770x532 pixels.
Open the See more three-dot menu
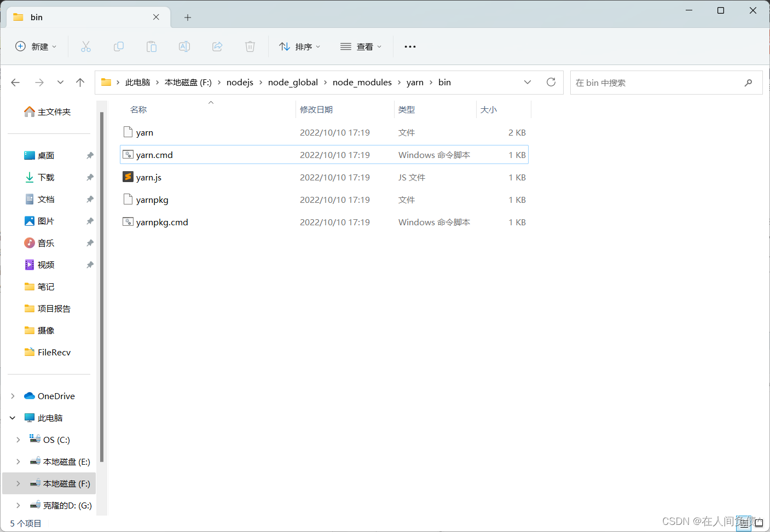tap(410, 46)
